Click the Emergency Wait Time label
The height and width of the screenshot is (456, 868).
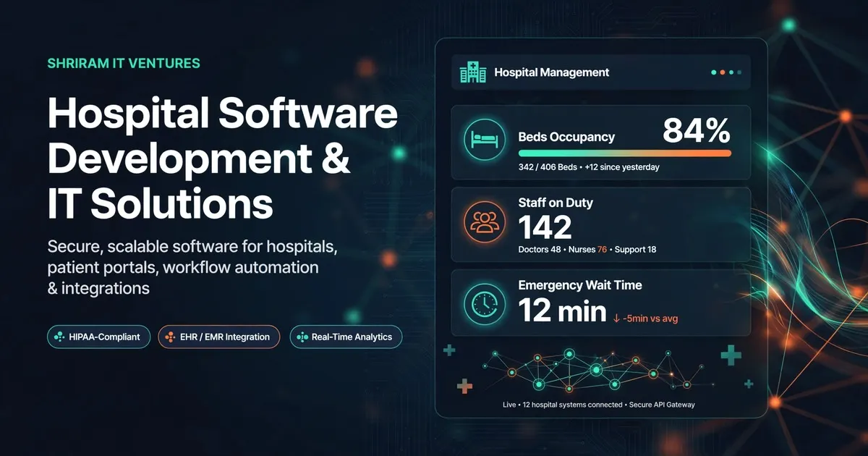tap(580, 285)
